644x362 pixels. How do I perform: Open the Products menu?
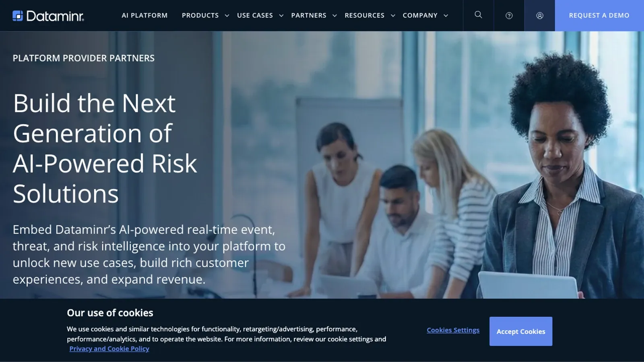tap(200, 15)
